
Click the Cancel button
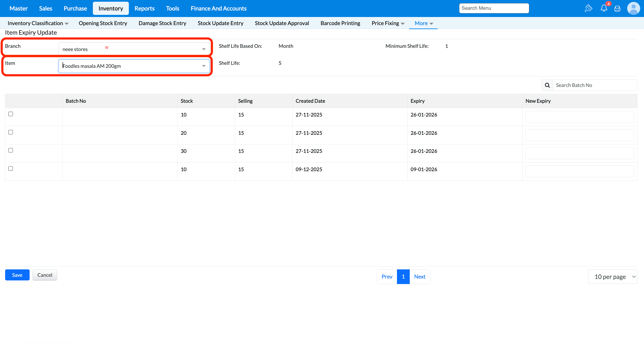click(45, 275)
